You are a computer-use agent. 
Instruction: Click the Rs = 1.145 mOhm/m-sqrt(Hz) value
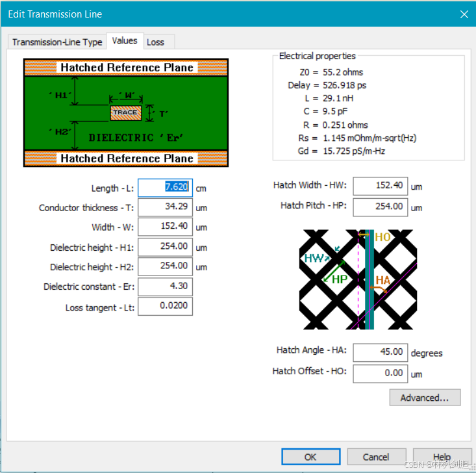tap(357, 138)
